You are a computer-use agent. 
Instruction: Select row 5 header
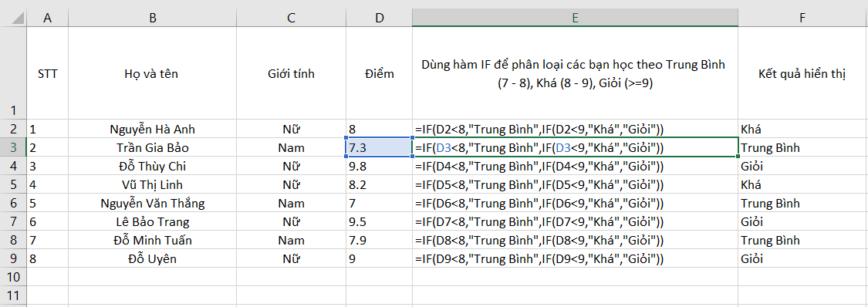[x=13, y=185]
